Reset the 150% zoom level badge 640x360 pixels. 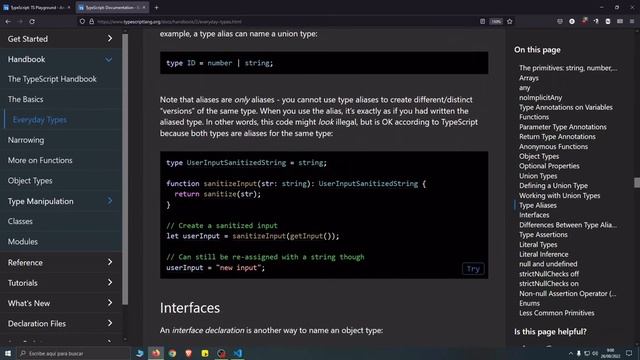pyautogui.click(x=496, y=21)
